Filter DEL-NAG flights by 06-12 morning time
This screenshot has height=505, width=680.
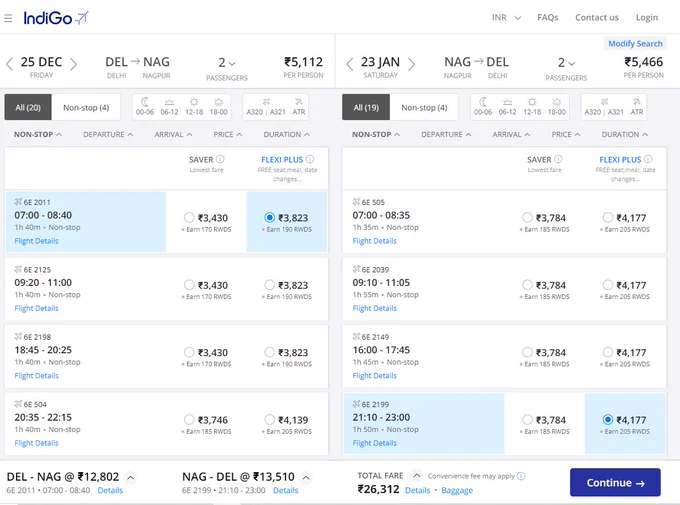coord(169,107)
